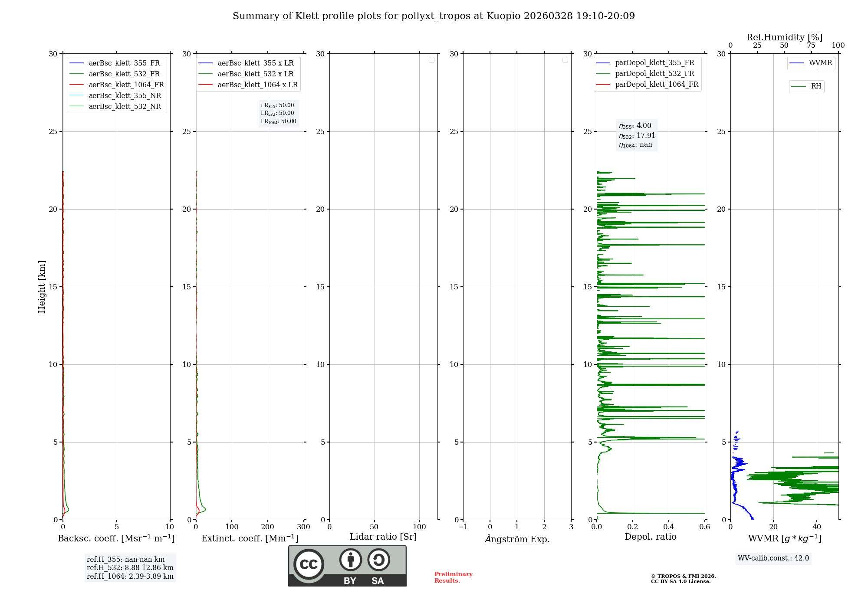
Task: Select aerBsc_klett_355_FR legend entry
Action: click(x=124, y=63)
